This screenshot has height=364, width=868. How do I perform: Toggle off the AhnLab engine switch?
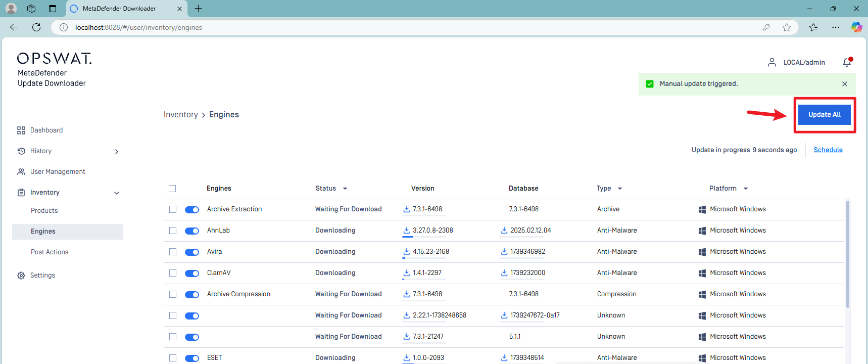coord(192,231)
